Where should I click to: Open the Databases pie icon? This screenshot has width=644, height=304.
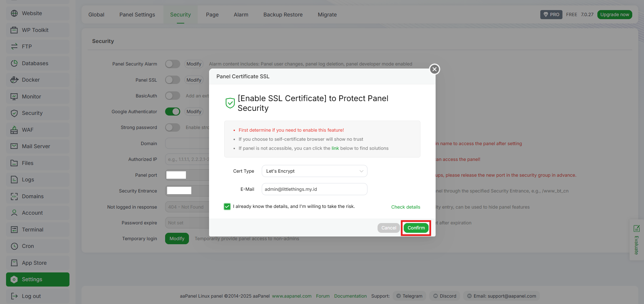click(14, 63)
